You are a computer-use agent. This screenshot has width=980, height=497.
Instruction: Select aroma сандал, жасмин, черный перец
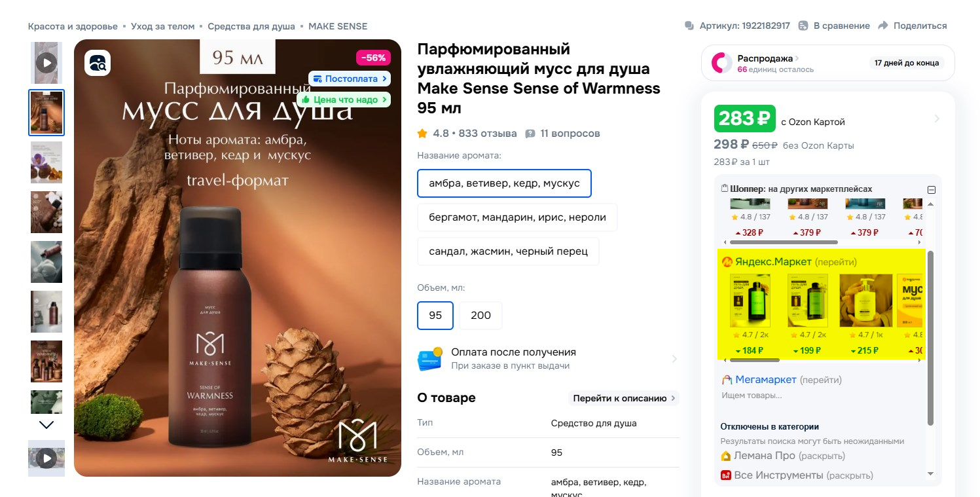[508, 251]
